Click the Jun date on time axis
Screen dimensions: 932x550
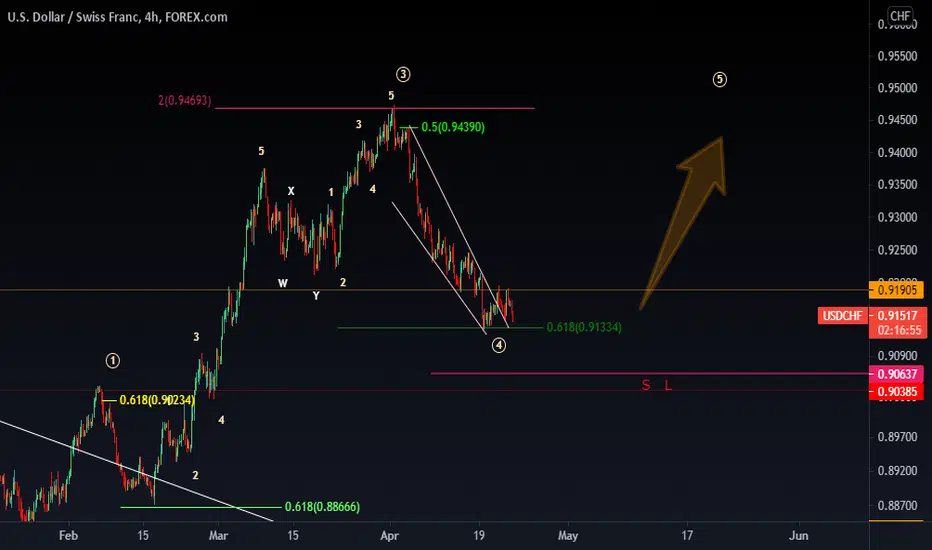798,536
